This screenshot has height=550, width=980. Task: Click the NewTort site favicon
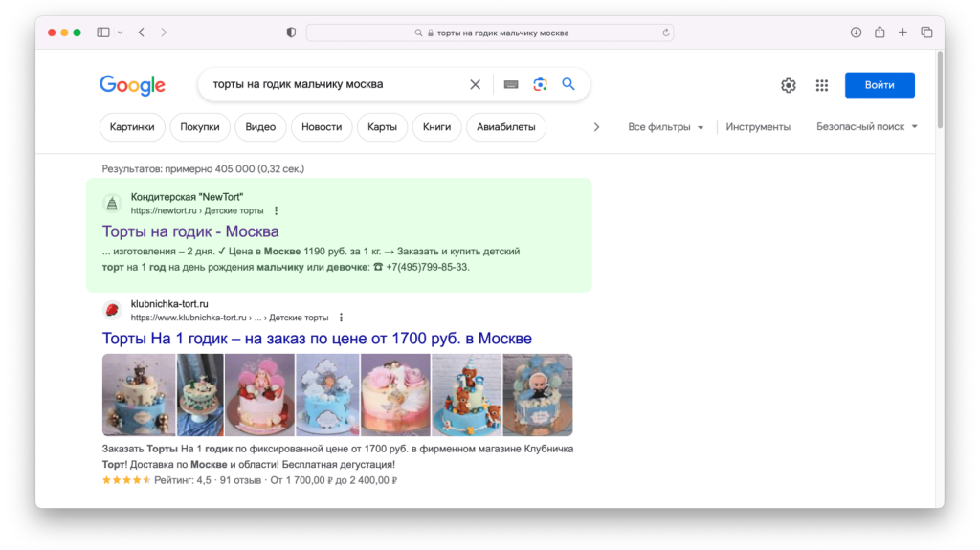(112, 203)
